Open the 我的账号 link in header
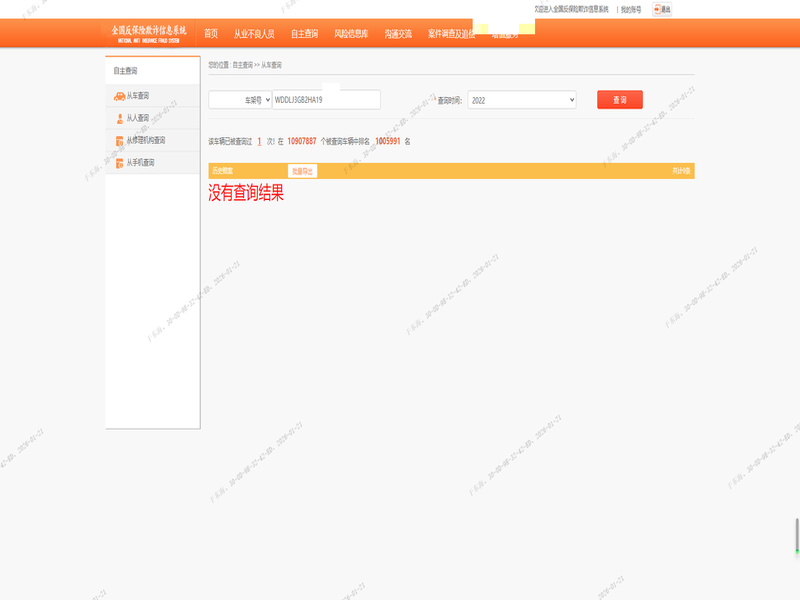 (630, 9)
